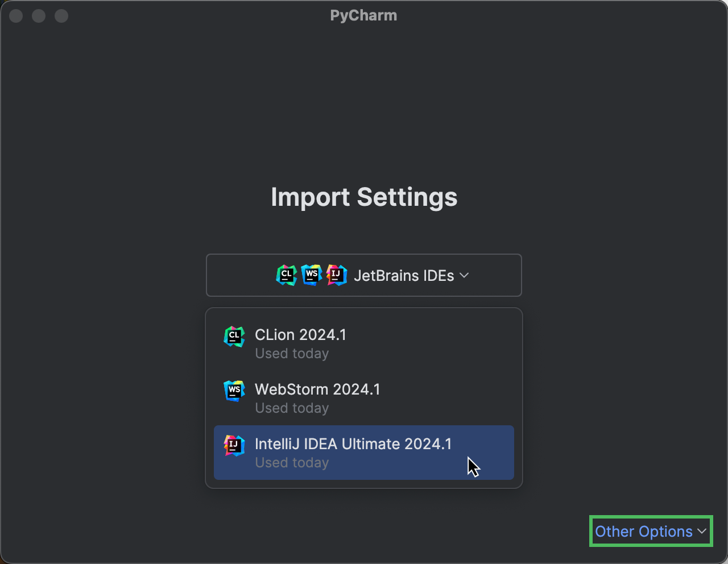Click the PyCharm title bar
The height and width of the screenshot is (564, 728).
point(364,15)
